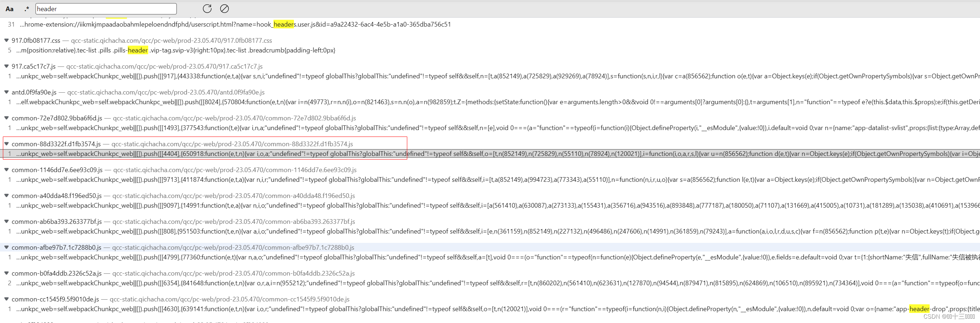This screenshot has width=980, height=323.
Task: Select the 917.ca5c17c7.js file name
Action: 33,66
